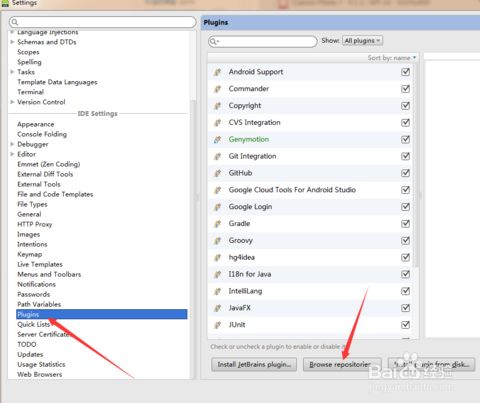Image resolution: width=480 pixels, height=403 pixels.
Task: Toggle Google Login plugin checkbox
Action: [x=405, y=207]
